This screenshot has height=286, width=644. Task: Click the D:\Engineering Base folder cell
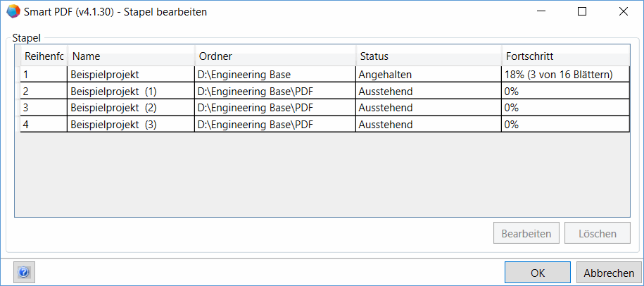[244, 74]
